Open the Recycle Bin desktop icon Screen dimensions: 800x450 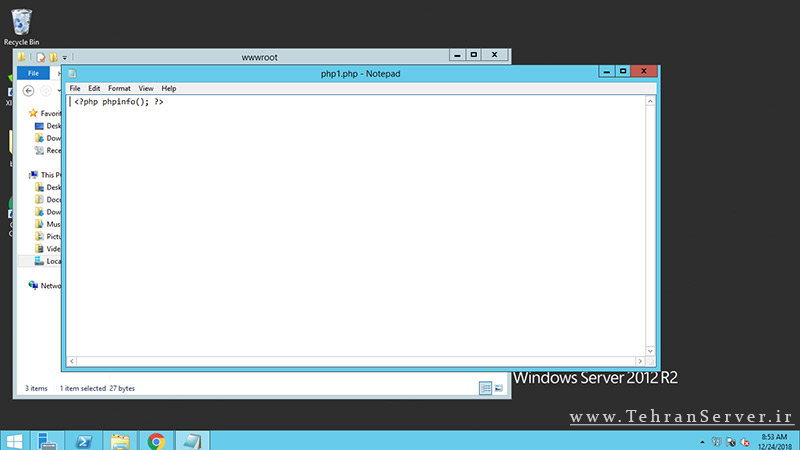coord(21,24)
